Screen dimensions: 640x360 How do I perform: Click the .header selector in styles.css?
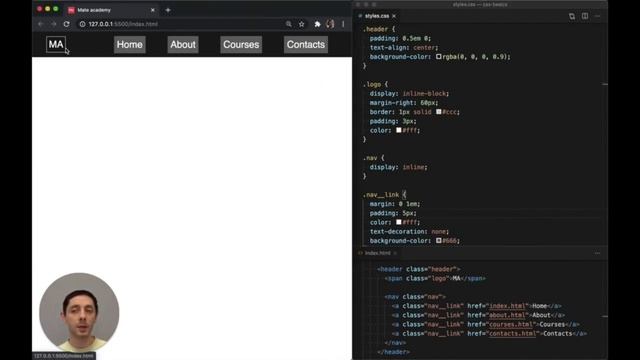(x=375, y=29)
